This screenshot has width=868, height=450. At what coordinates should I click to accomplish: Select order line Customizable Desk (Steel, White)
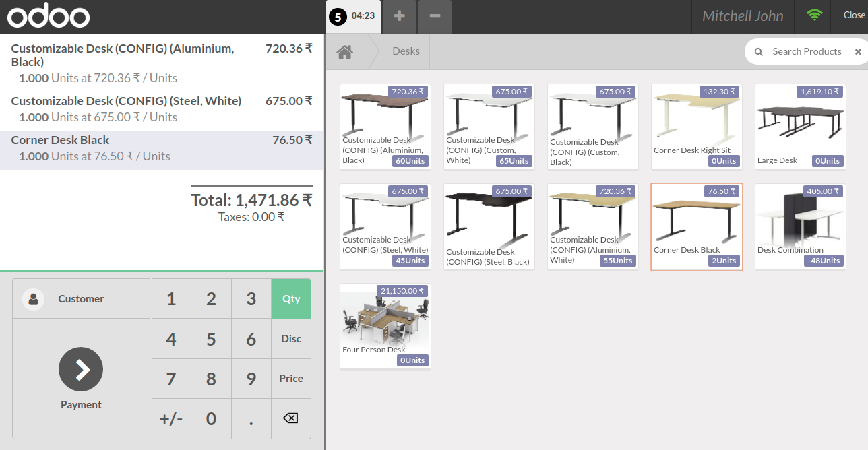162,109
